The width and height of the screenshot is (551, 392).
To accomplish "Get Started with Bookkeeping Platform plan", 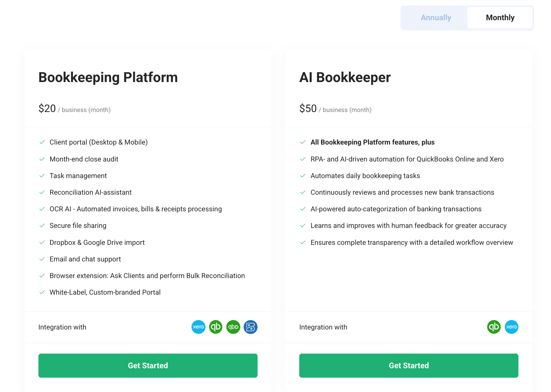I will click(x=148, y=366).
